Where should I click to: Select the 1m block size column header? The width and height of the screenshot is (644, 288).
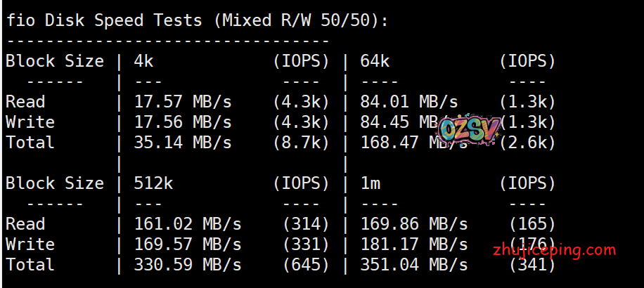[370, 183]
